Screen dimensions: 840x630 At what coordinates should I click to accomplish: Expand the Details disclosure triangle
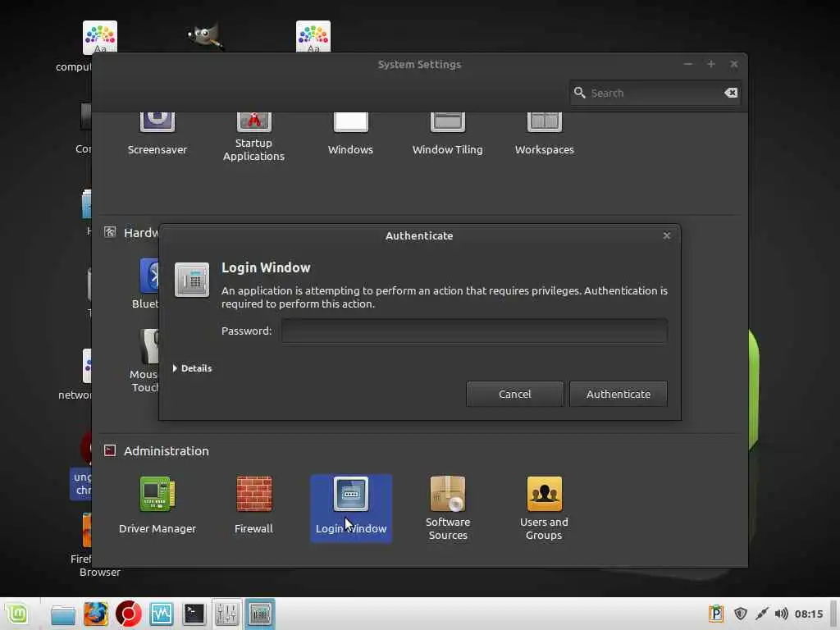176,368
